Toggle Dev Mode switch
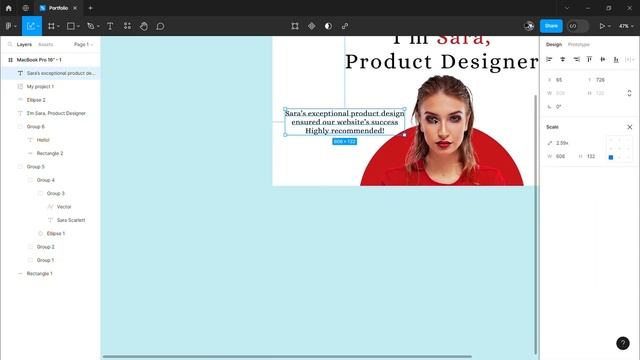640x360 pixels. pos(578,26)
